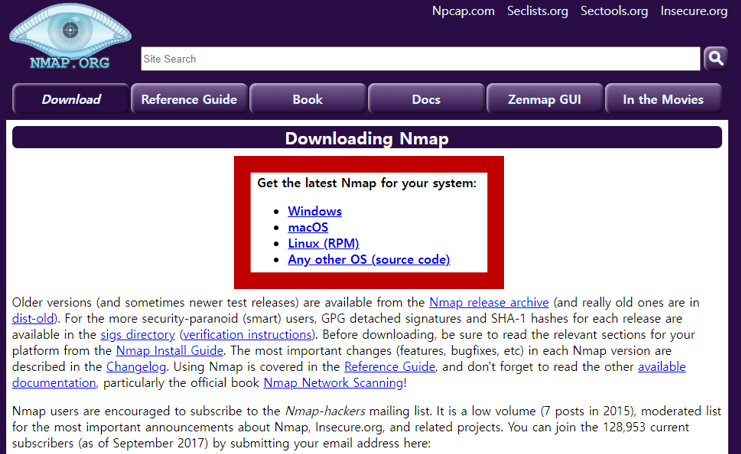
Task: Select the Linux (RPM) download link
Action: click(x=323, y=243)
